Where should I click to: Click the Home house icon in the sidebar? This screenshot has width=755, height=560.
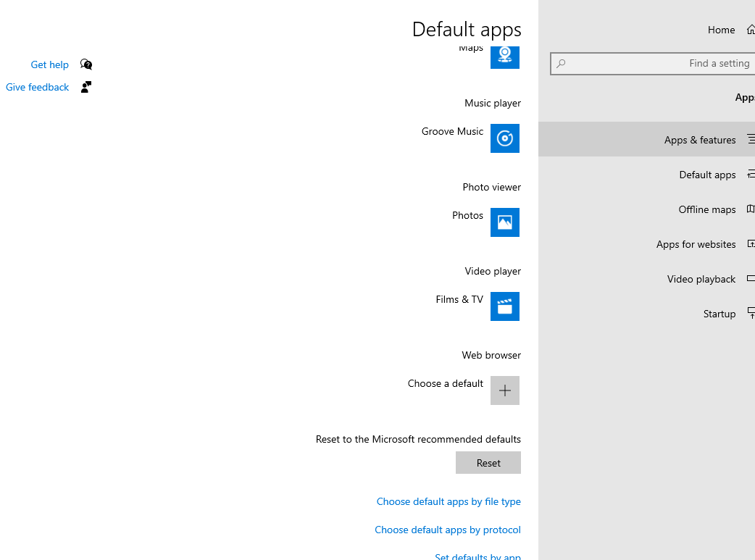[x=751, y=30]
